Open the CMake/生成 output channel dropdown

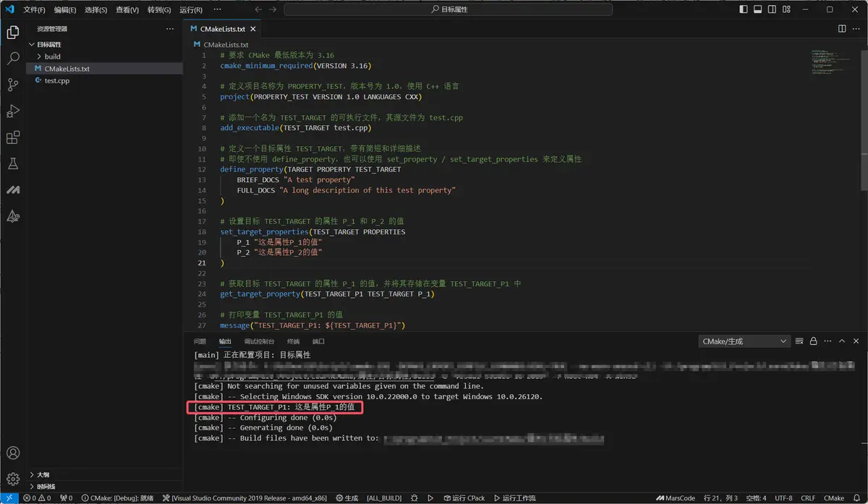(745, 341)
